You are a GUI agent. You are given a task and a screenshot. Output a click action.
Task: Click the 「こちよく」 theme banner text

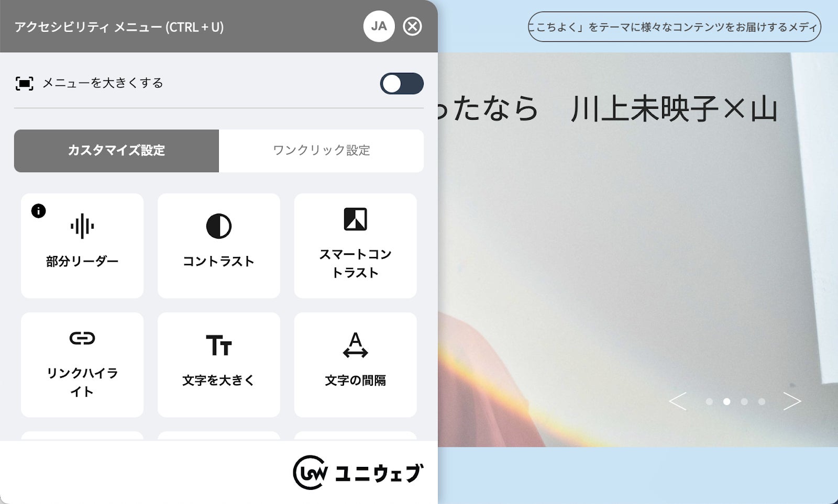click(675, 27)
